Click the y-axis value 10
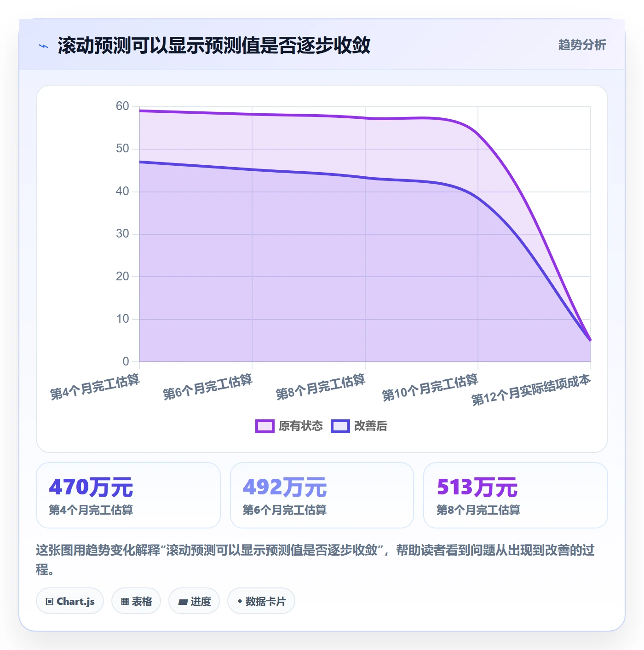Viewport: 644px width, 650px height. pyautogui.click(x=122, y=319)
